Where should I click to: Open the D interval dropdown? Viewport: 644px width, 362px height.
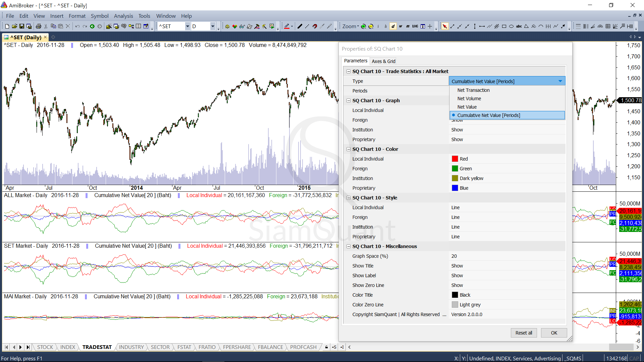point(213,26)
